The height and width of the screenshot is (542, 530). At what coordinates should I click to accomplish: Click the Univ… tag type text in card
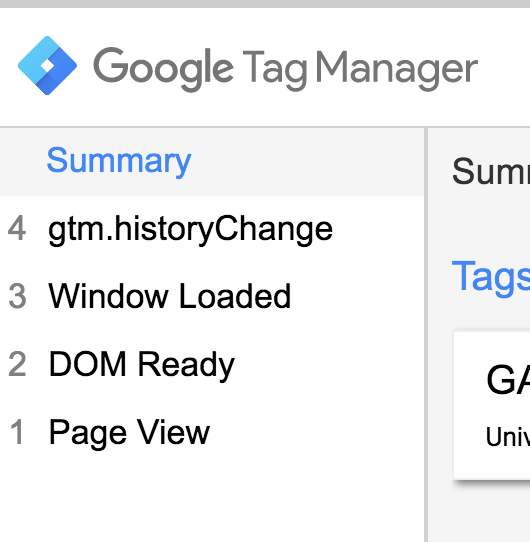(x=508, y=437)
